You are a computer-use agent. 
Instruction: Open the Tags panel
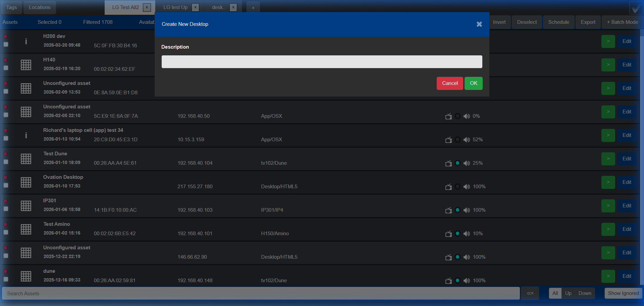[11, 7]
